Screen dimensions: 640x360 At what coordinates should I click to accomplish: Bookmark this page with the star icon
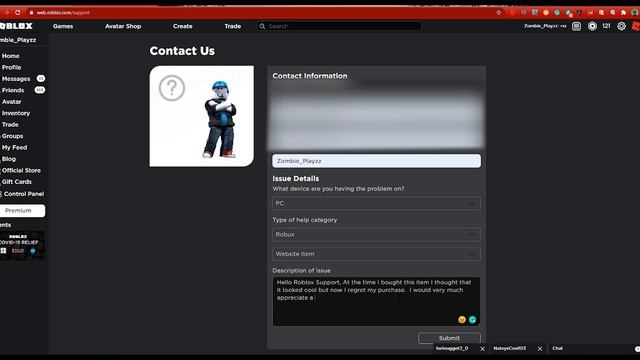499,13
